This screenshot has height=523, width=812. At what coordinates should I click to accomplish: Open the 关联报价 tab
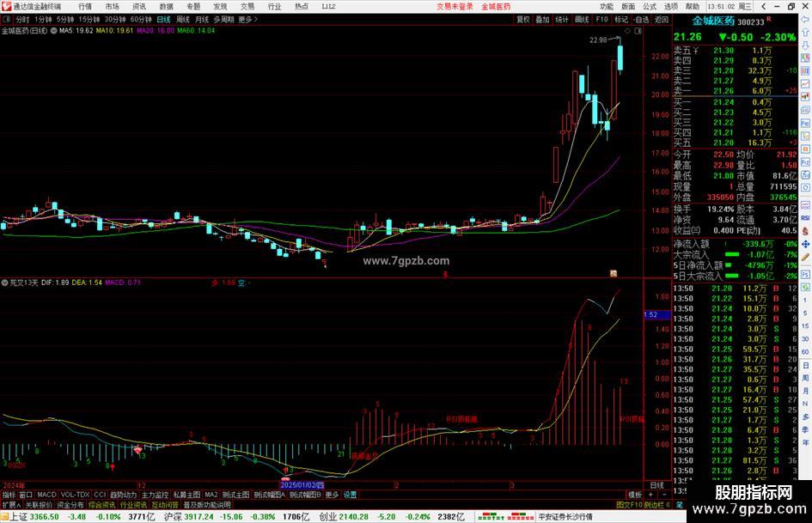coord(39,505)
